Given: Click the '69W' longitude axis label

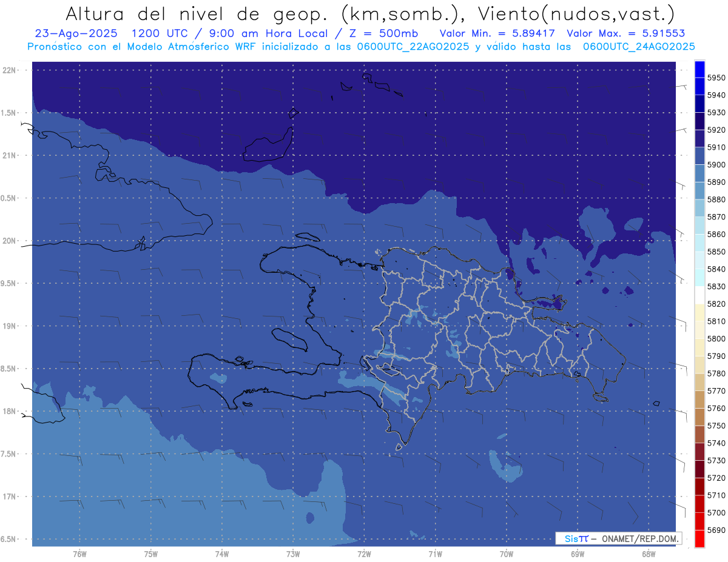Looking at the screenshot, I should point(578,554).
